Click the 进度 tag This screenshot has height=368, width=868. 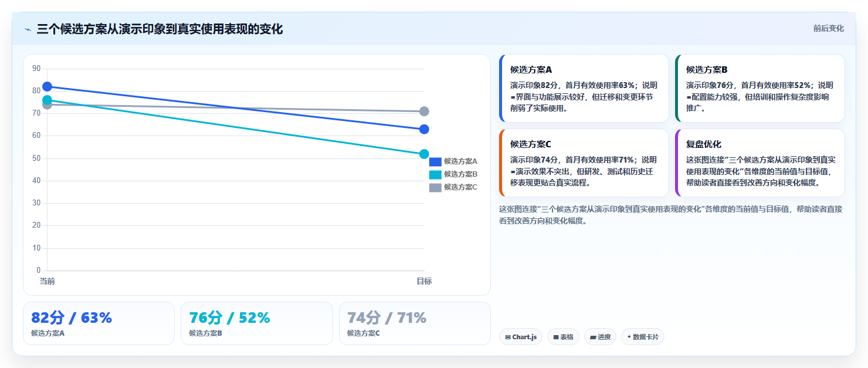(600, 337)
